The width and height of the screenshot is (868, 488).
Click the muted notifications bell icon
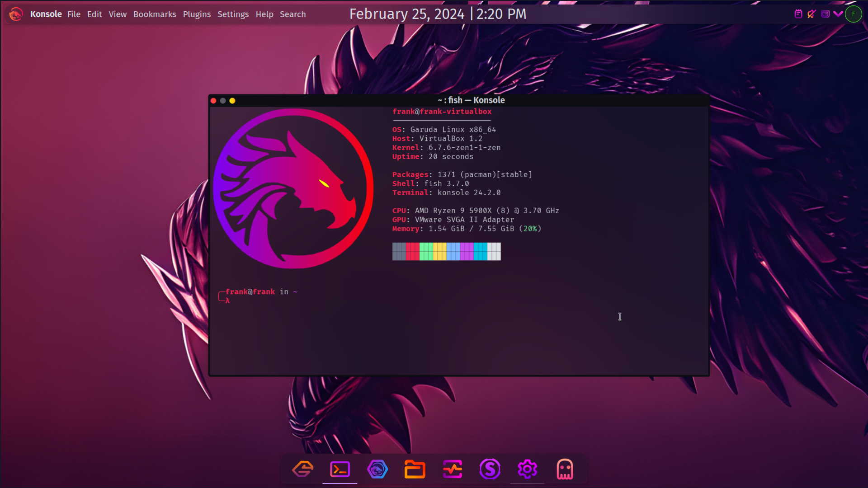pyautogui.click(x=811, y=14)
